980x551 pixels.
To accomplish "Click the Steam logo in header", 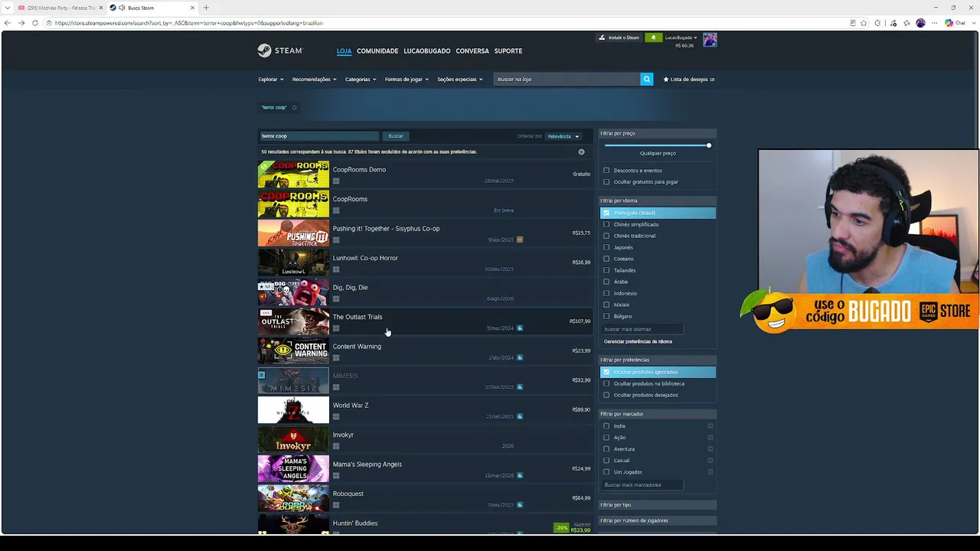I will click(280, 51).
